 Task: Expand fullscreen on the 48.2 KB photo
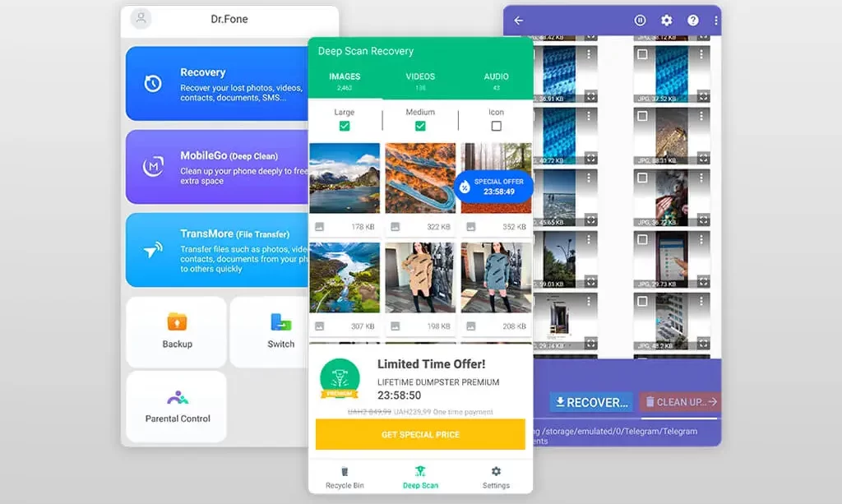tap(703, 344)
